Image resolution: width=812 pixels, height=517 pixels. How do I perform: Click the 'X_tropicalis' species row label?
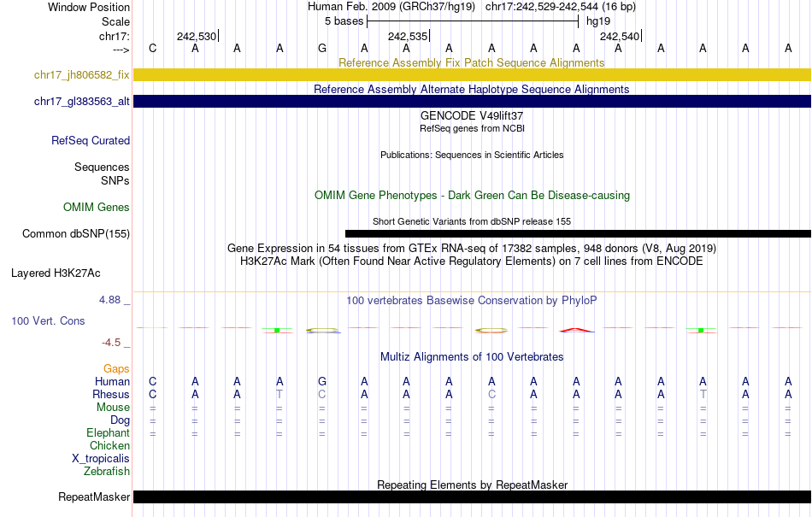[101, 459]
